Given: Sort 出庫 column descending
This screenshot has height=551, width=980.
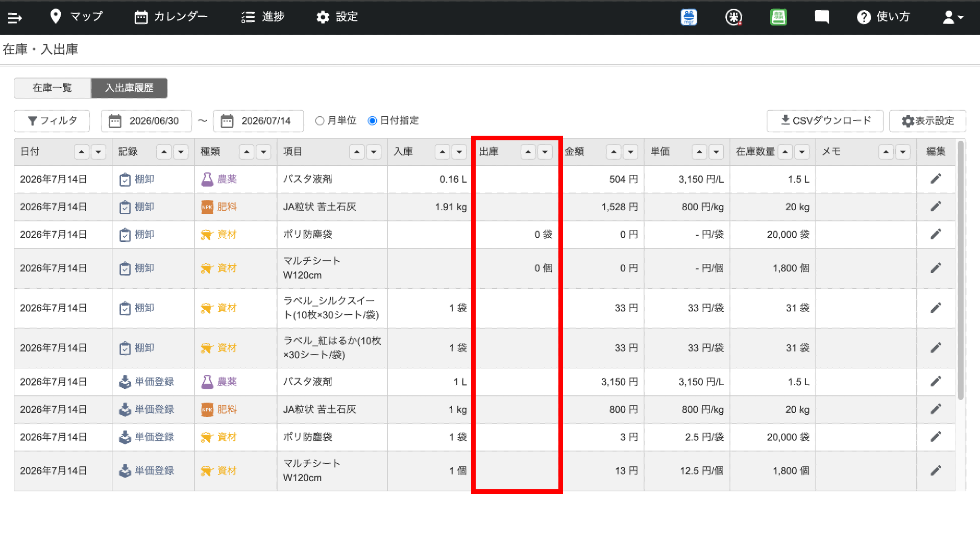Looking at the screenshot, I should [545, 152].
